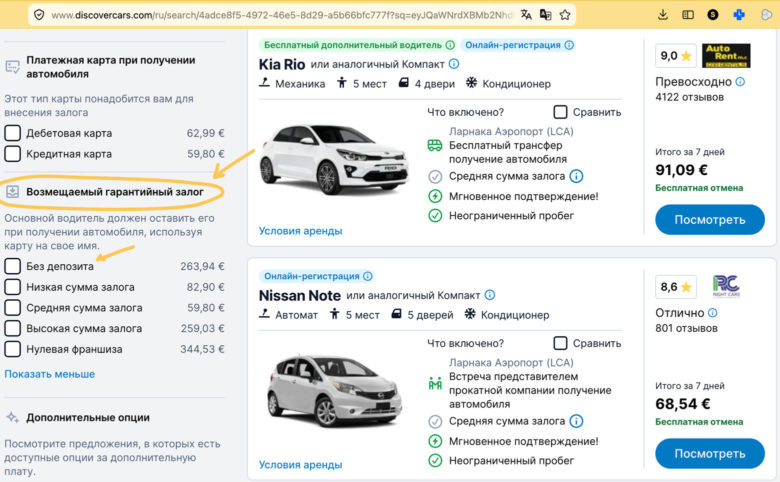
Task: Click Посмотреть button for Nissan Note
Action: click(x=709, y=453)
